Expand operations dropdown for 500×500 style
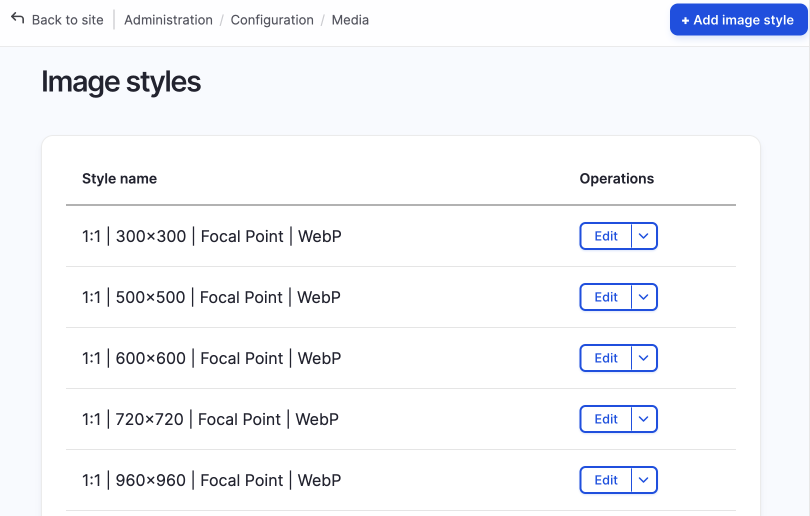The width and height of the screenshot is (810, 516). click(x=644, y=297)
